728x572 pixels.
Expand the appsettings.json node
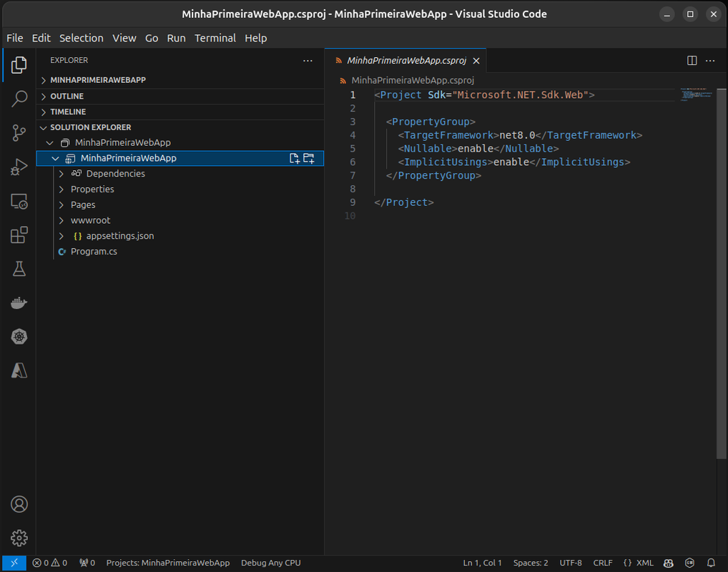pos(62,236)
